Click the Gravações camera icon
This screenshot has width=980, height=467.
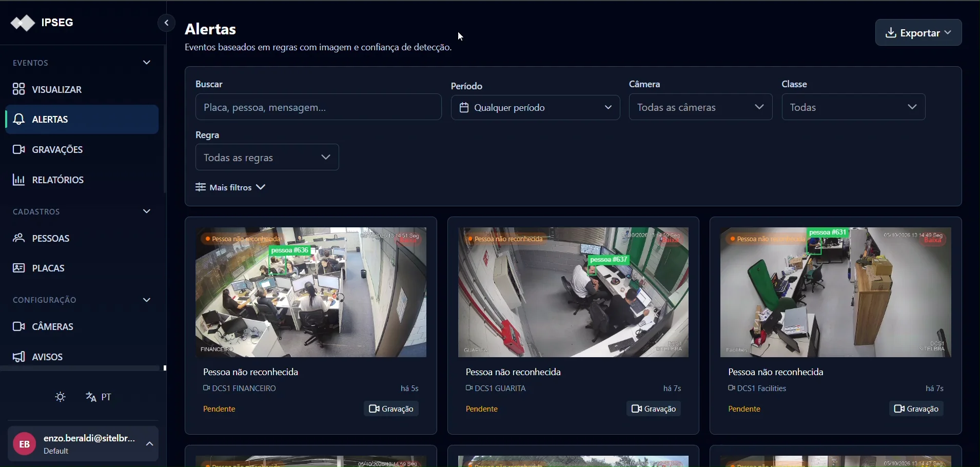point(18,150)
